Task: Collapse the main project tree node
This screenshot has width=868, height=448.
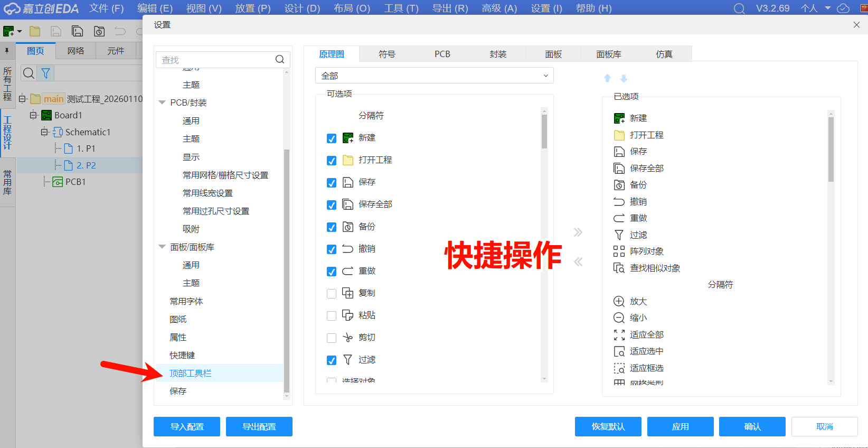Action: tap(22, 98)
